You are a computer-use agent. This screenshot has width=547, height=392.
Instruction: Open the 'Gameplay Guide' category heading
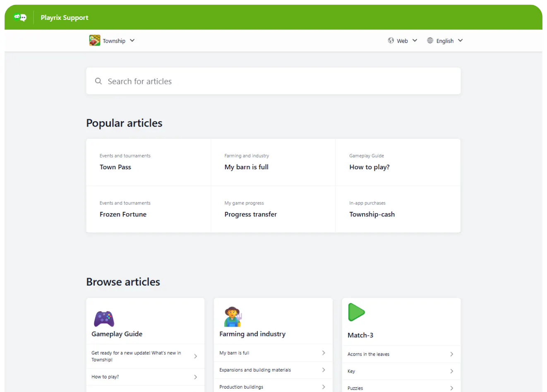coord(117,334)
